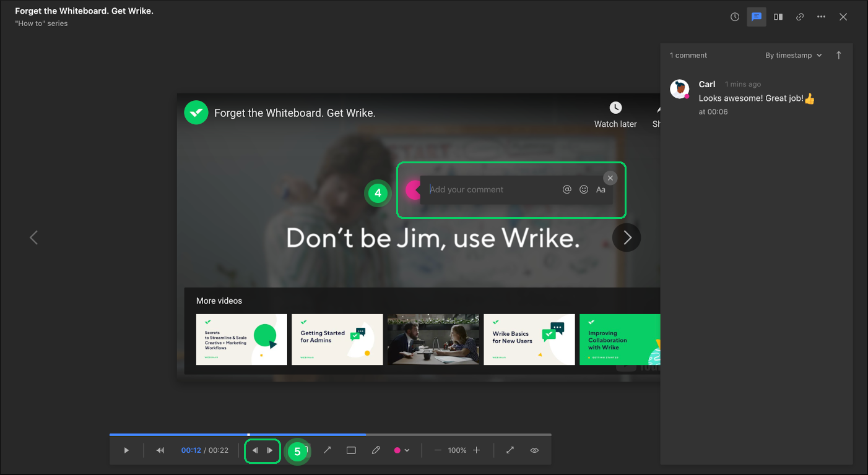Toggle text formatting with Aa icon

pos(601,190)
